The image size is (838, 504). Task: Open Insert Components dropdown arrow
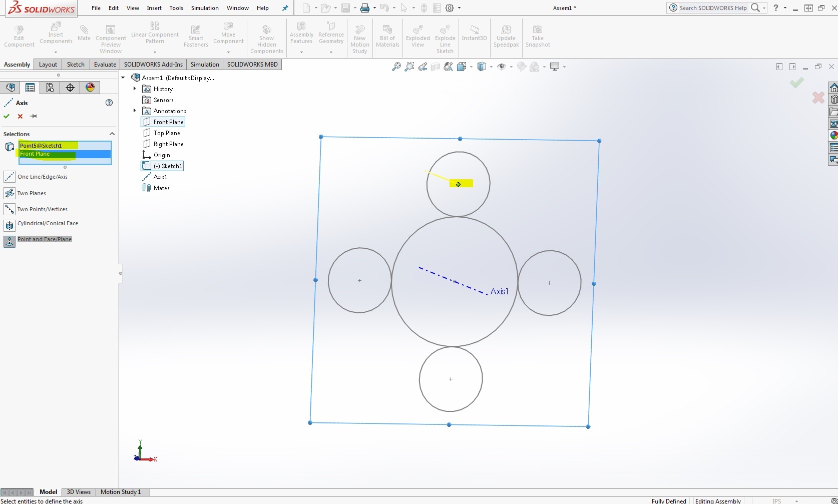pyautogui.click(x=56, y=52)
